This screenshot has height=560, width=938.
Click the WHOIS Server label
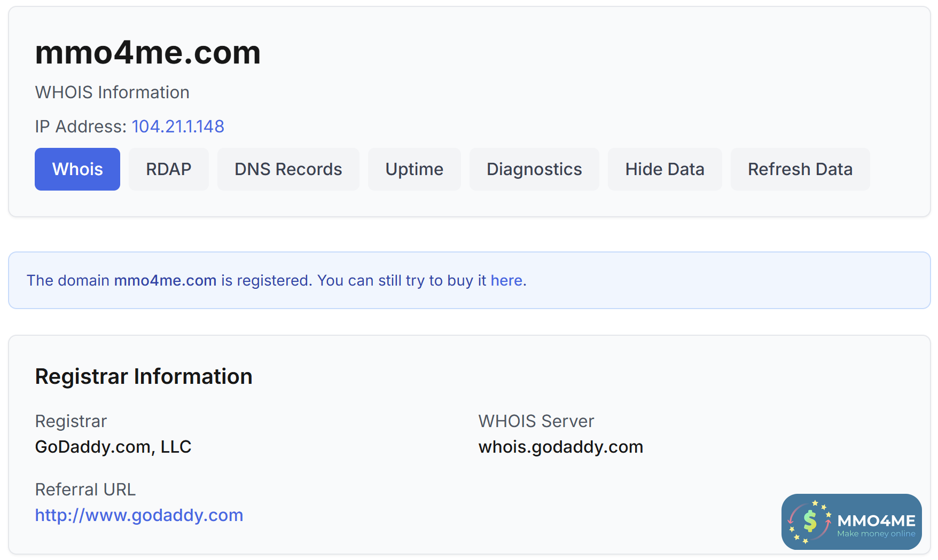[x=536, y=421]
